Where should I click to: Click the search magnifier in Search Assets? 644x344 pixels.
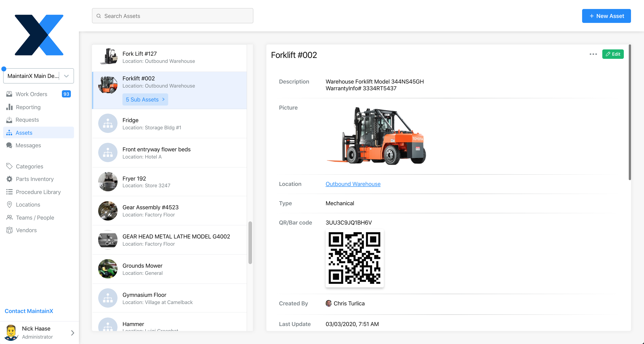99,16
